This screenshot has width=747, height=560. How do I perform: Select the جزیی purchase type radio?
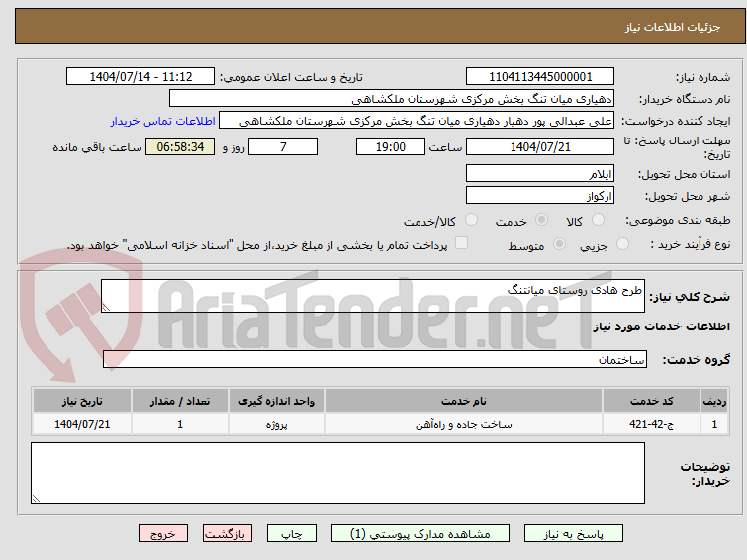622,244
